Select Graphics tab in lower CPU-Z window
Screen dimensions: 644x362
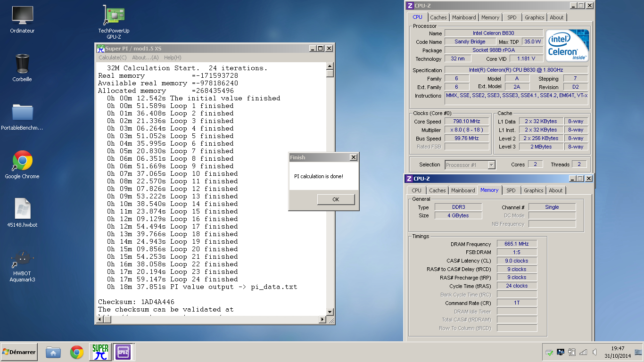[534, 190]
